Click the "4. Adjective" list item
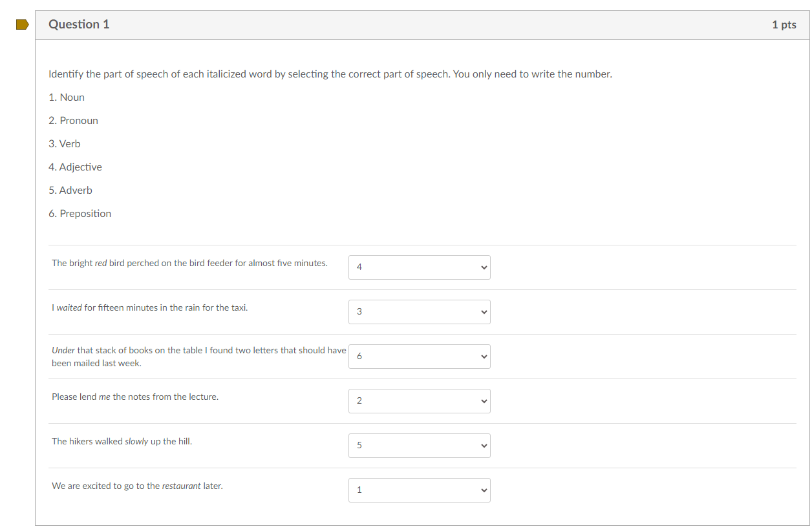The width and height of the screenshot is (812, 529). [x=75, y=167]
